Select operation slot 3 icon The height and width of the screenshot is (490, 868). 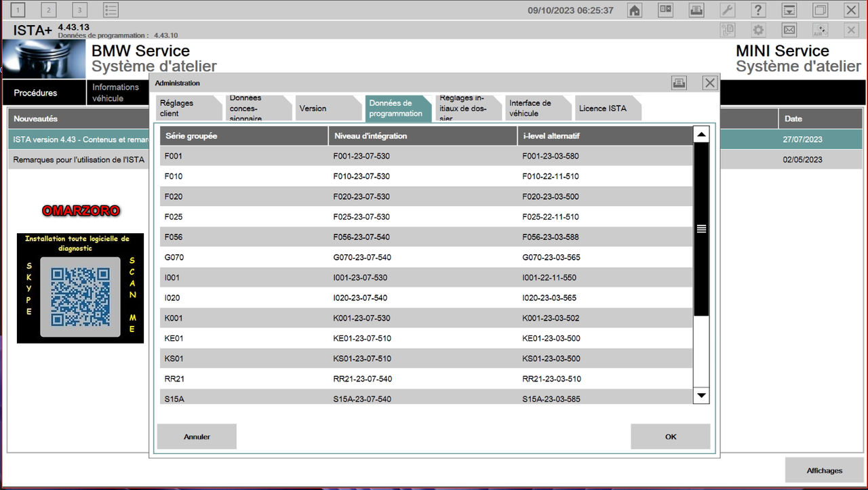coord(80,10)
